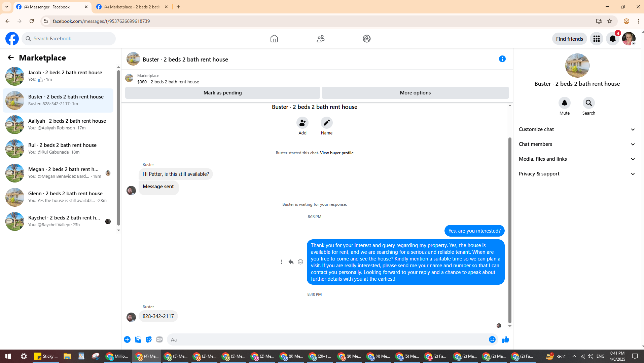
Task: Mute the Buster conversation
Action: click(565, 103)
